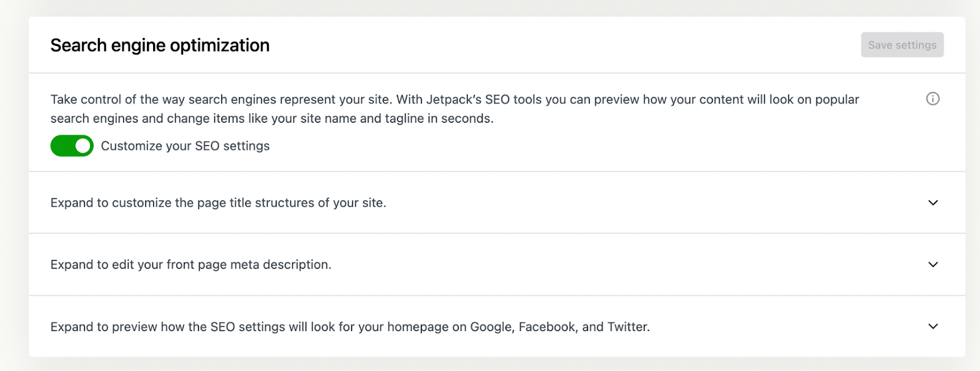Screen dimensions: 980x371
Task: Toggle Customize your SEO settings off
Action: [72, 145]
